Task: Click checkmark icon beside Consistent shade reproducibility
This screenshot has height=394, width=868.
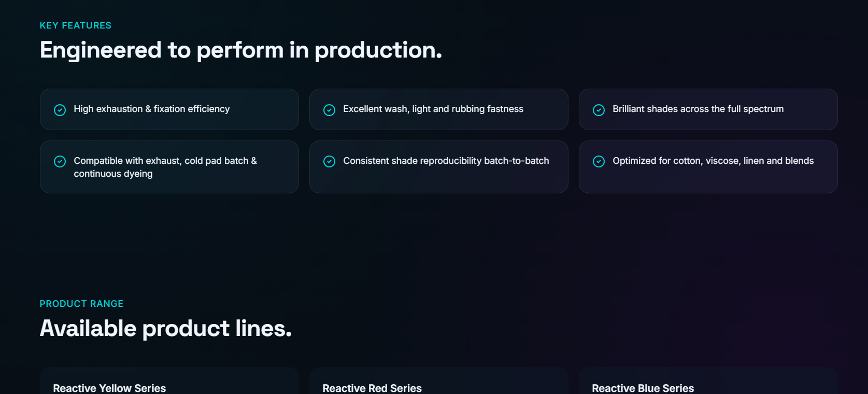Action: (329, 161)
